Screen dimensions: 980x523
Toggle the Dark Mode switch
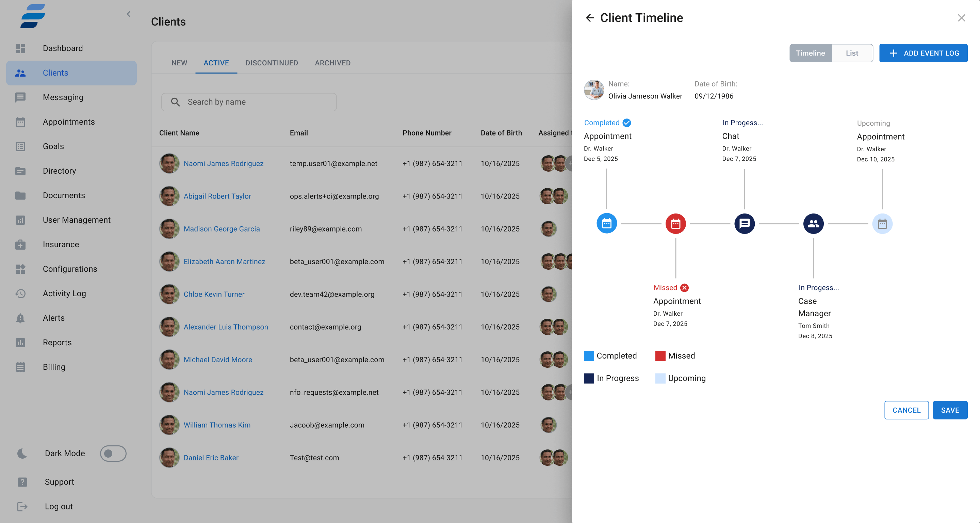(x=113, y=453)
